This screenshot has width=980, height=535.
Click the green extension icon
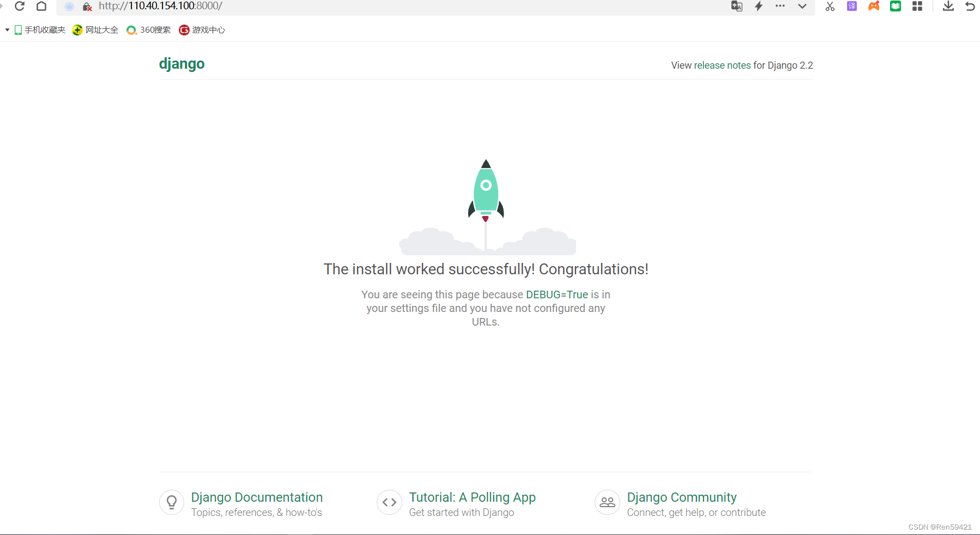896,6
